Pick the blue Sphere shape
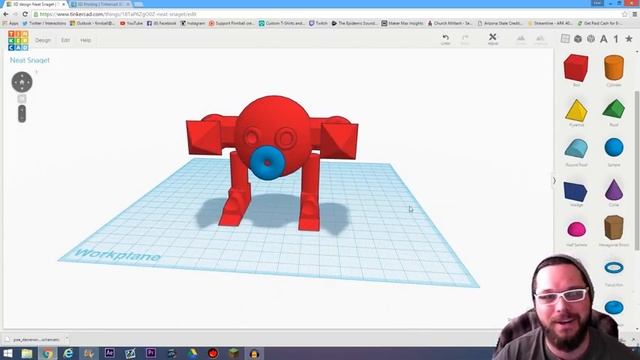 (614, 147)
